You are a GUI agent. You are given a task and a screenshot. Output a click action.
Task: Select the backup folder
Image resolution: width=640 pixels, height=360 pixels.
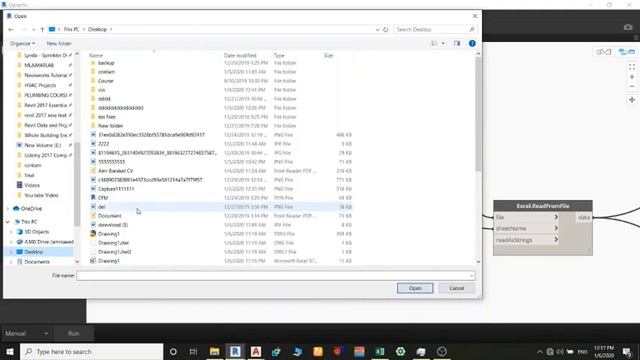point(106,63)
